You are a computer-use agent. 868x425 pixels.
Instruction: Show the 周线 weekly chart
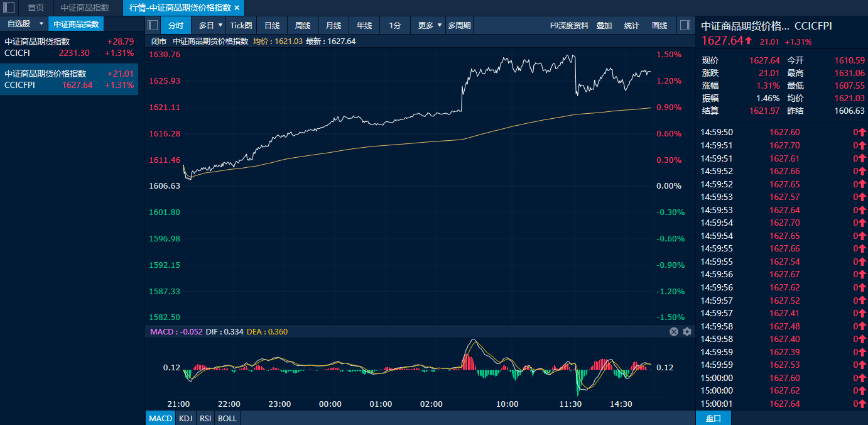[303, 25]
